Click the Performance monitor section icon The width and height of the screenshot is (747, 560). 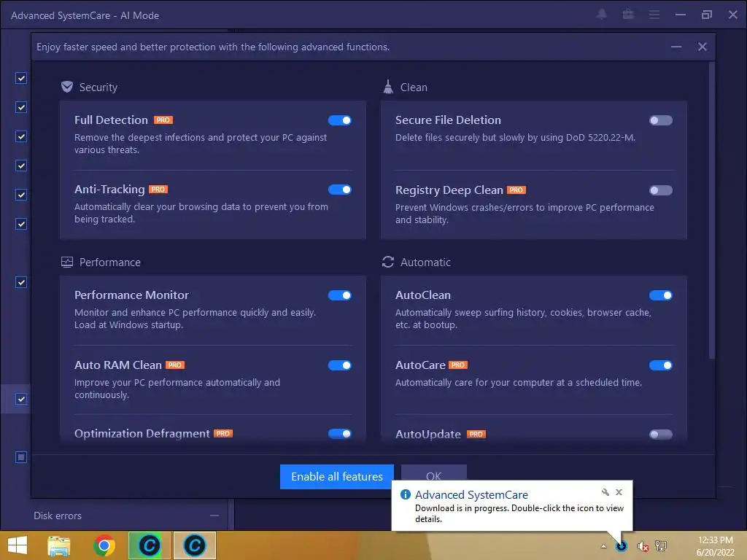67,262
